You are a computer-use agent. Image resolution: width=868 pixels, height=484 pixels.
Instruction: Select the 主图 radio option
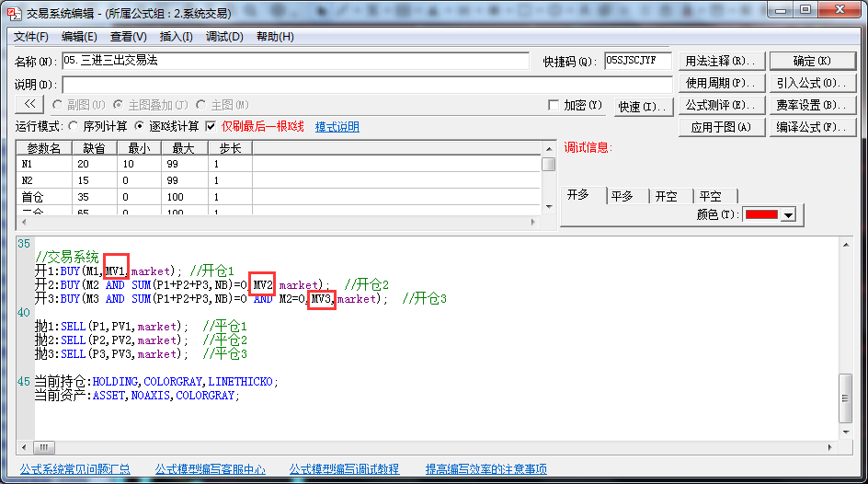pyautogui.click(x=204, y=106)
